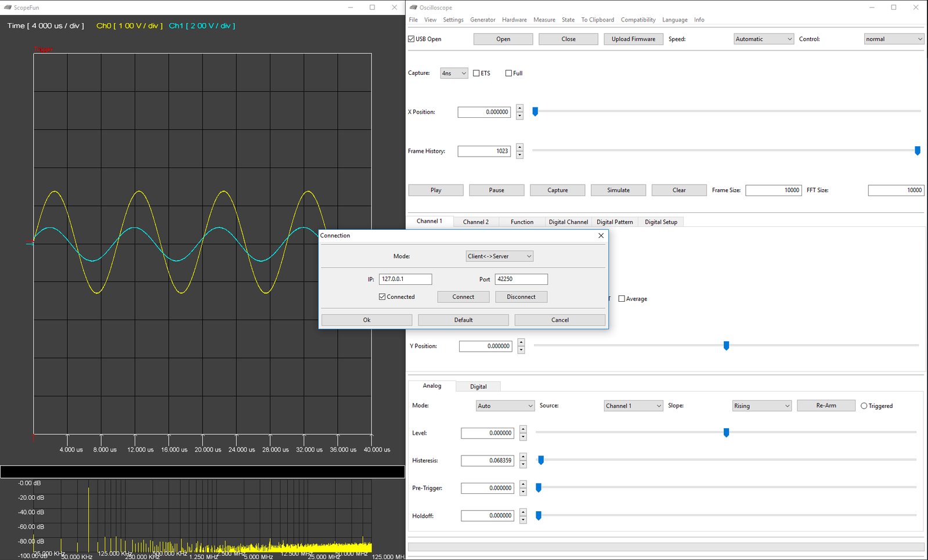Click the trigger Level slider handle
The width and height of the screenshot is (928, 560).
pos(726,433)
